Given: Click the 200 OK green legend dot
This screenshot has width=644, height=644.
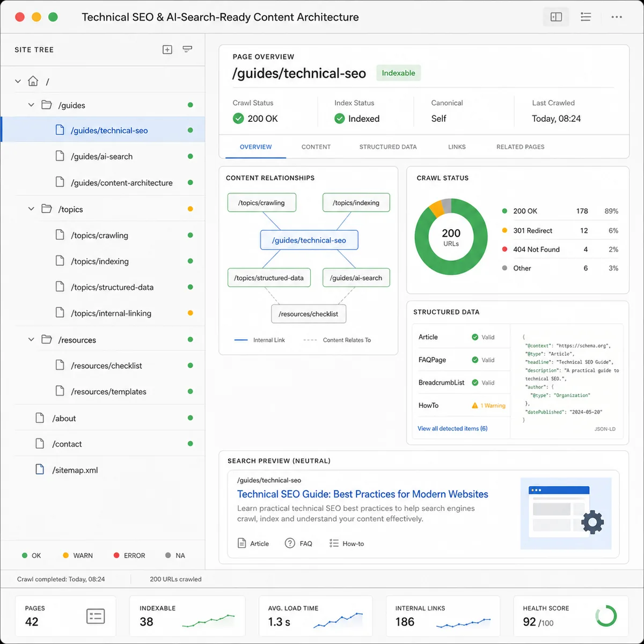Looking at the screenshot, I should [504, 211].
